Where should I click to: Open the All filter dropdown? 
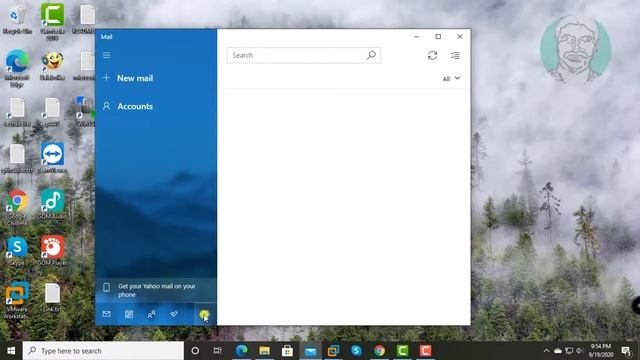tap(451, 78)
